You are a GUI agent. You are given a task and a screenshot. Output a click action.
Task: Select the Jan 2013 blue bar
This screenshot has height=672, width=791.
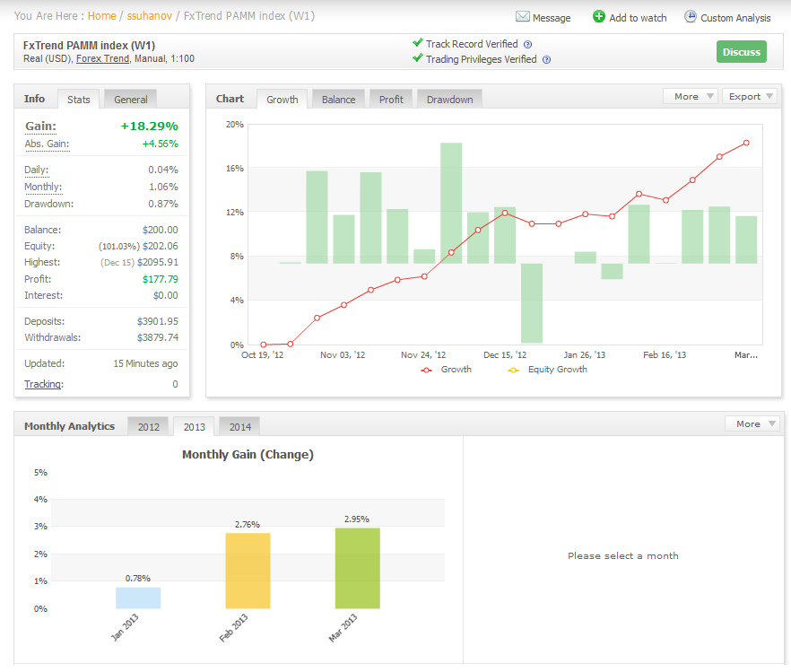[x=138, y=598]
